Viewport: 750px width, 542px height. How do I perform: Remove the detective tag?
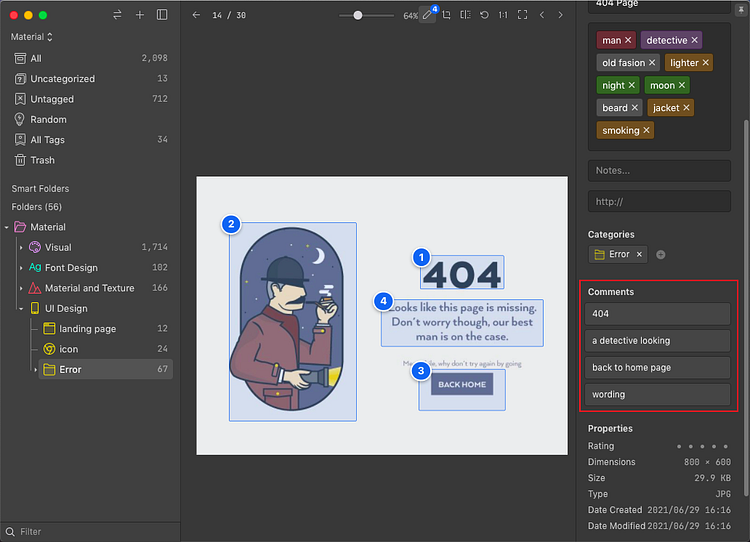(x=695, y=40)
